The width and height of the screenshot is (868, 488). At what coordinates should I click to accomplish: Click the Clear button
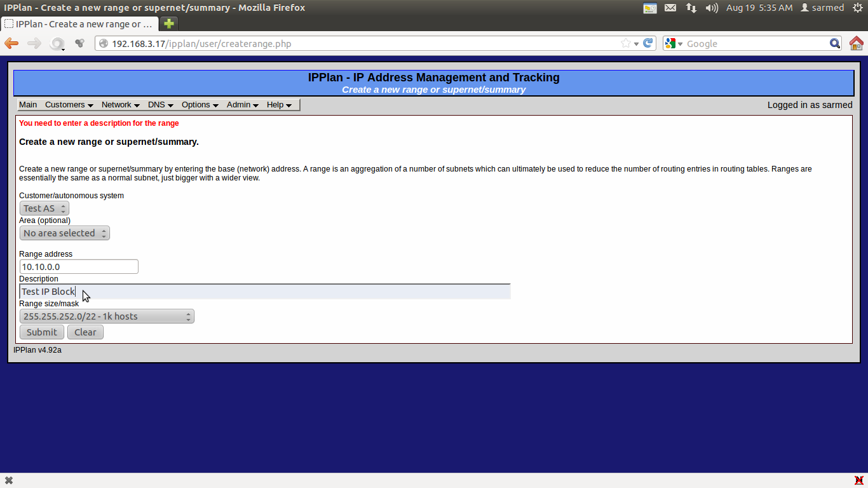click(85, 332)
